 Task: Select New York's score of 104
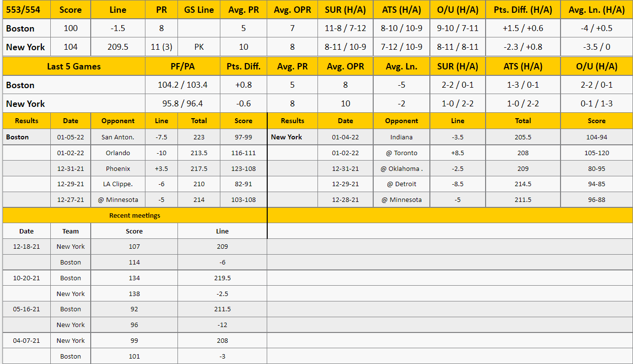(70, 47)
